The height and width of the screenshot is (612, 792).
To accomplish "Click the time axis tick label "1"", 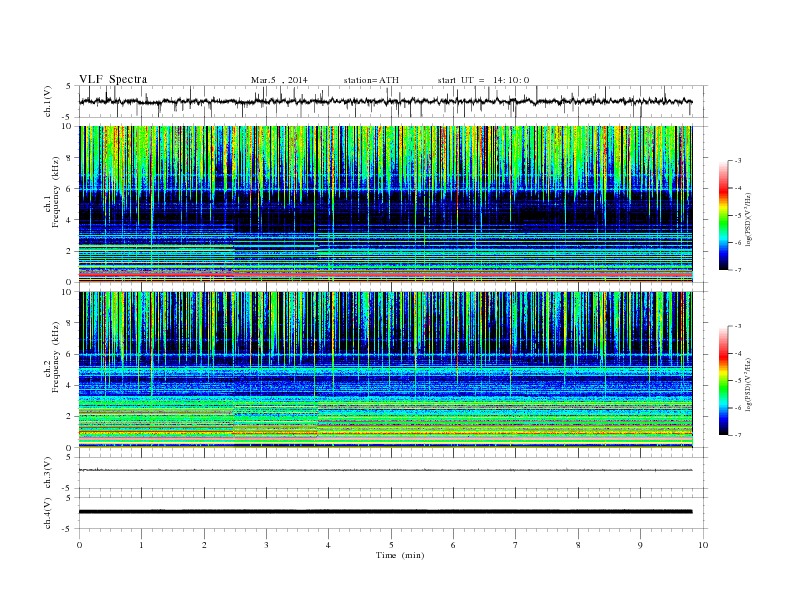I will tap(141, 545).
